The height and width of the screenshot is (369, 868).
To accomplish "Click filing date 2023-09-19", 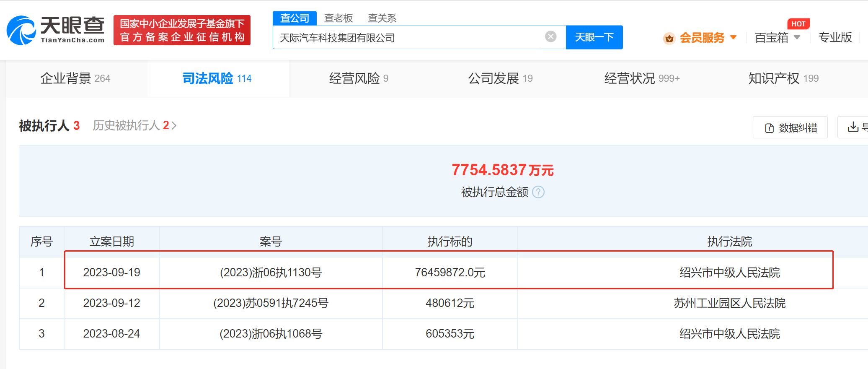I will point(111,273).
